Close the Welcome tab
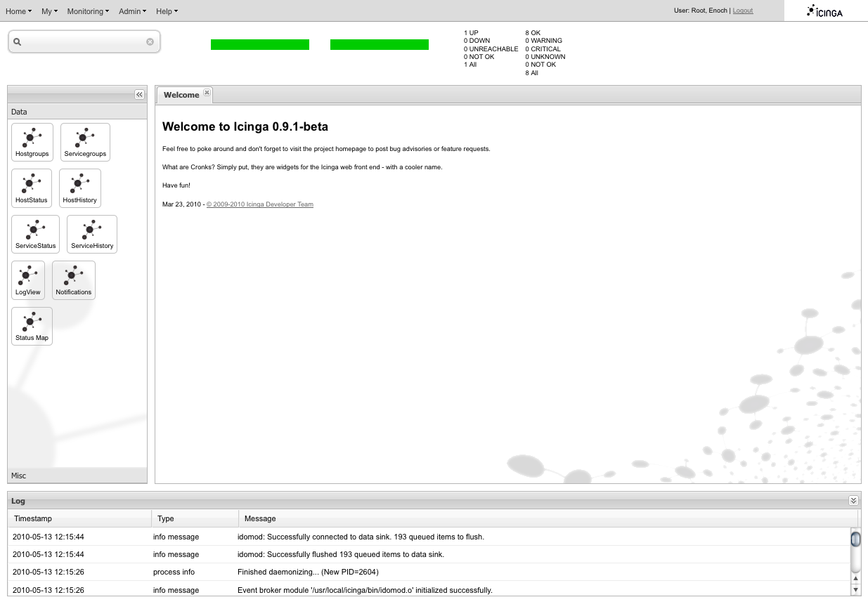 207,92
